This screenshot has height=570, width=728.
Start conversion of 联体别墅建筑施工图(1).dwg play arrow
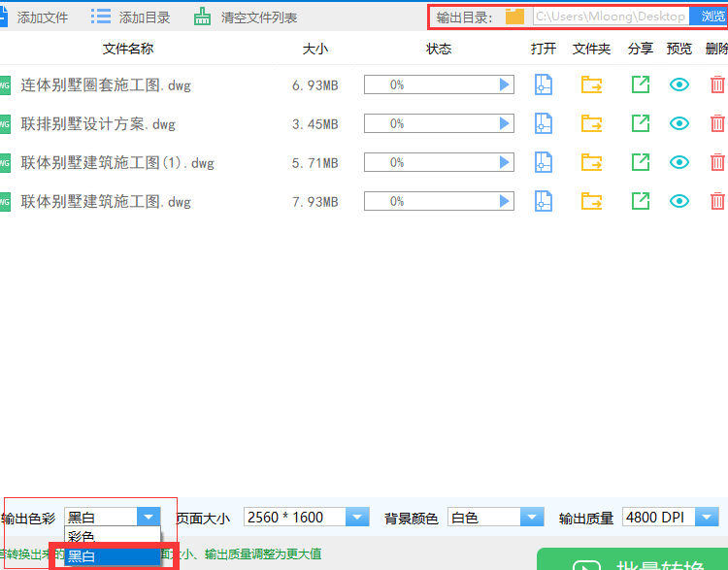pos(504,162)
